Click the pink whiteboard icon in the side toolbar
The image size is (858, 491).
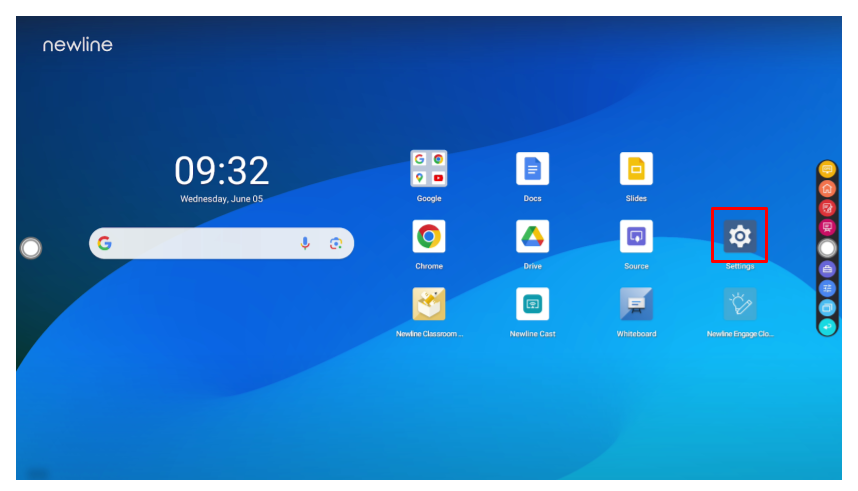pos(827,227)
